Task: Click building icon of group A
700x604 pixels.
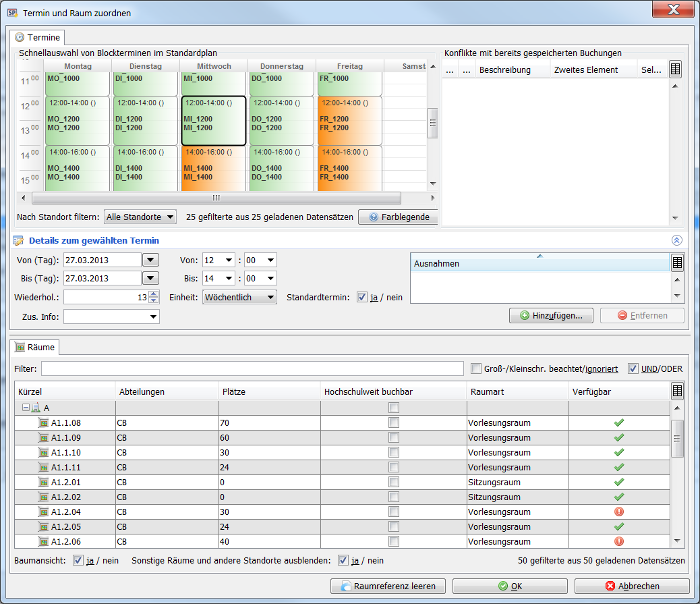Action: point(36,408)
